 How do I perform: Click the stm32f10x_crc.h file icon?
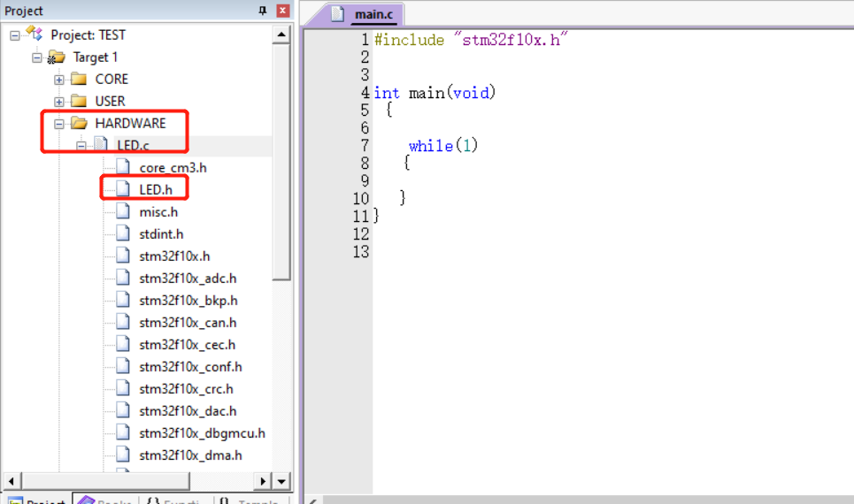[123, 388]
